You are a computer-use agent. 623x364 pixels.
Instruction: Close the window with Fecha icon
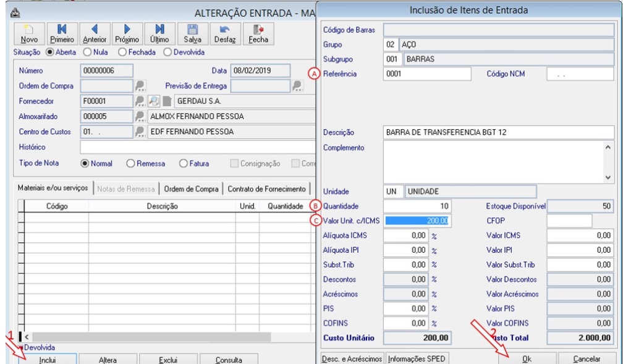[258, 34]
